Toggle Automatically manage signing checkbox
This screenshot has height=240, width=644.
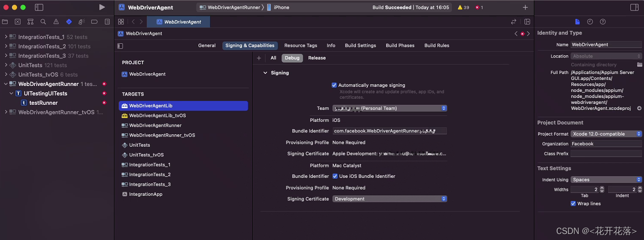[334, 85]
